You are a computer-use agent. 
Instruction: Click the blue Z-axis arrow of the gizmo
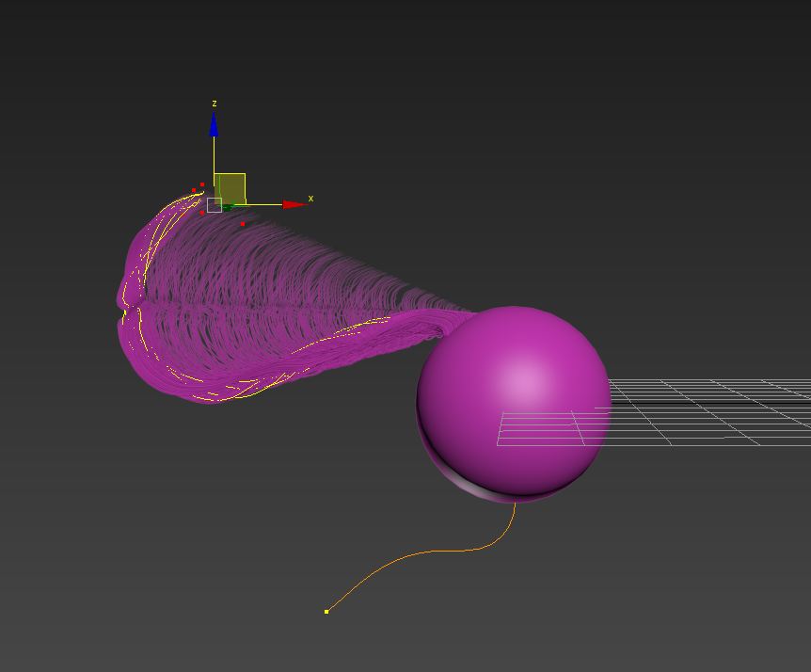214,125
